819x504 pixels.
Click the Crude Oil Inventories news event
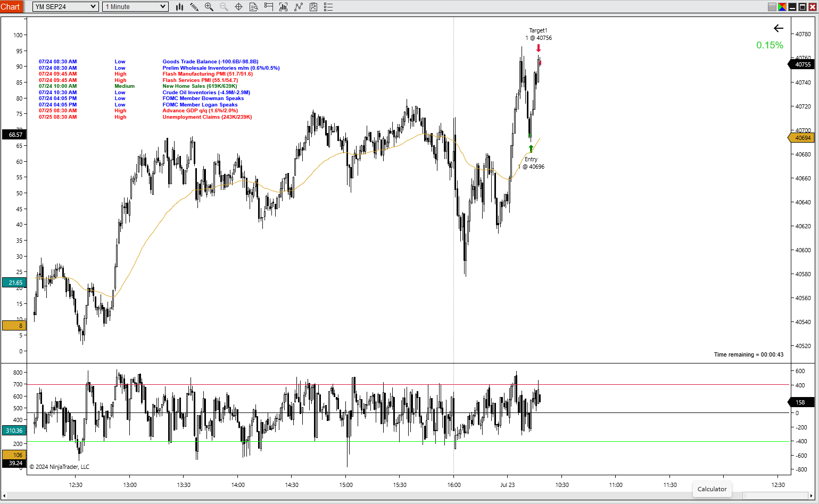[x=206, y=93]
